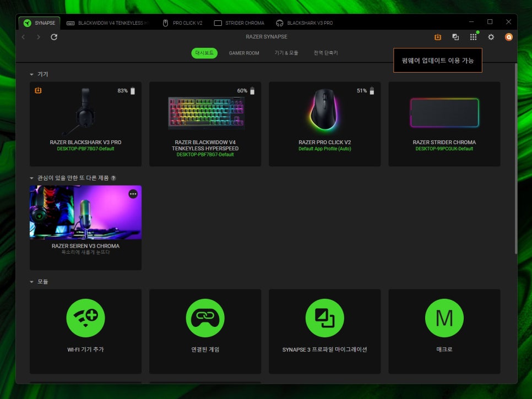532x399 pixels.
Task: Open the Synapse 3 profile migration icon
Action: coord(324,318)
